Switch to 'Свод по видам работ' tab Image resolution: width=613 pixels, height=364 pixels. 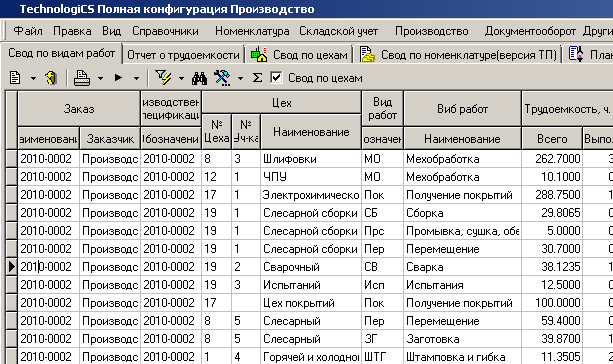click(62, 53)
